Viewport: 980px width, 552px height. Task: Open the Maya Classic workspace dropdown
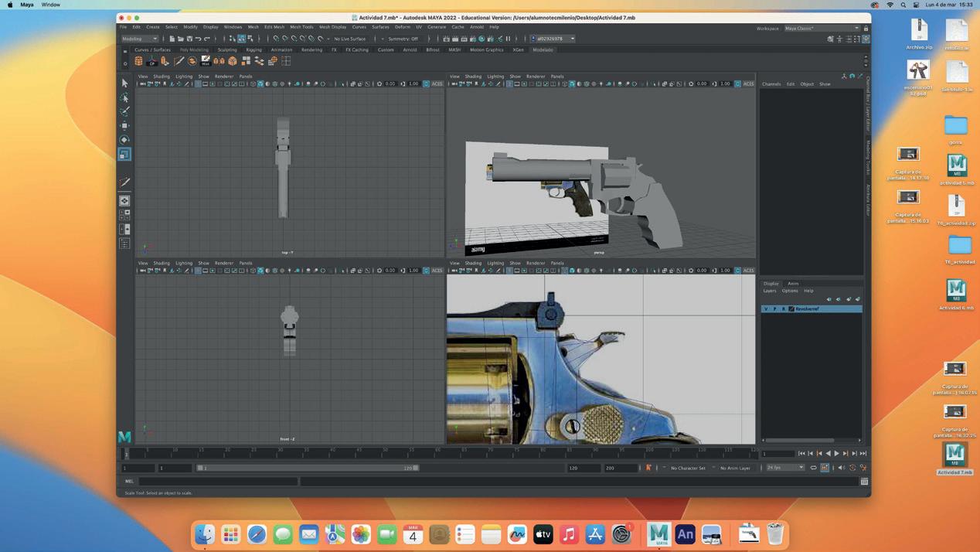pyautogui.click(x=822, y=28)
